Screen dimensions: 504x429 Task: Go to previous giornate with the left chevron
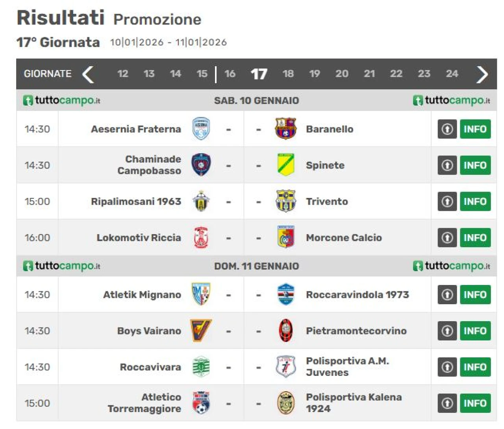[88, 74]
